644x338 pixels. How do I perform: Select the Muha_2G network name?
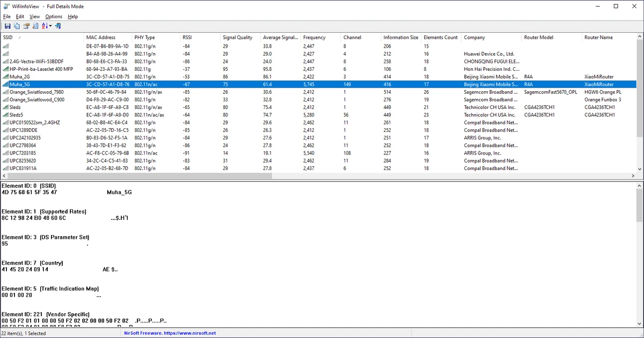(x=20, y=77)
